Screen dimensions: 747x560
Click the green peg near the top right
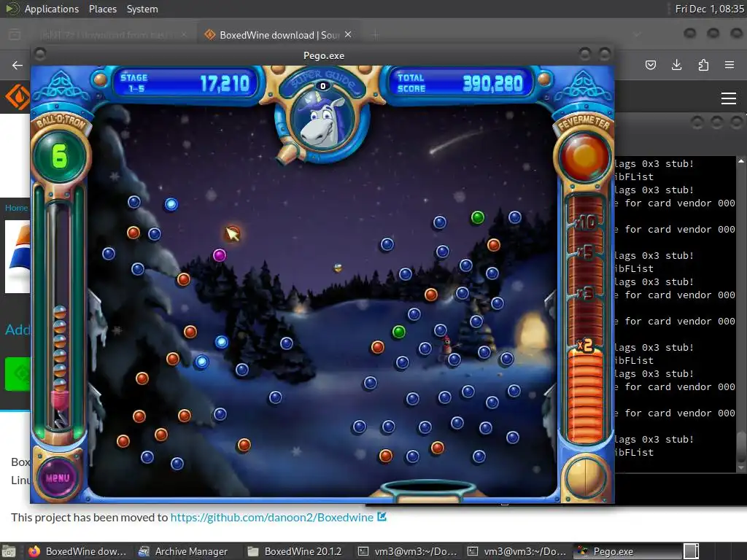coord(477,217)
